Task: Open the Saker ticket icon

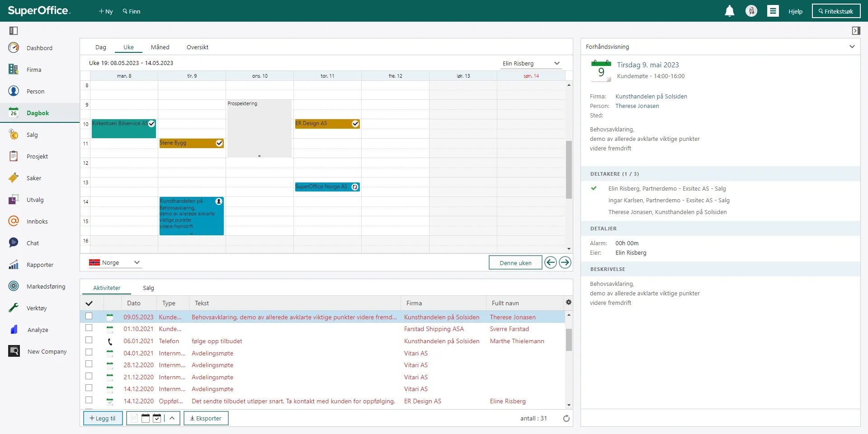Action: click(x=14, y=177)
